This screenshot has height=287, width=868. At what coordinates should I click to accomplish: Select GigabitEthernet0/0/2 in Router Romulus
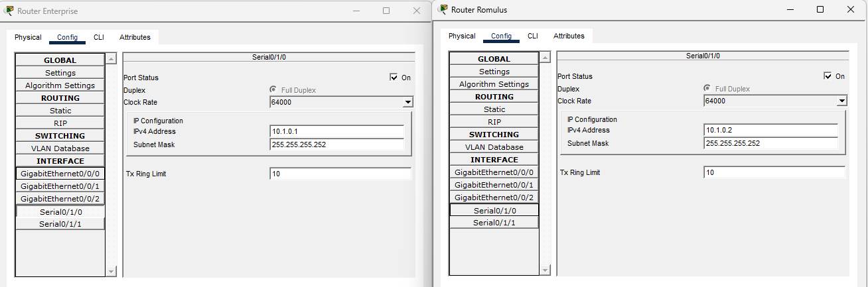coord(494,198)
